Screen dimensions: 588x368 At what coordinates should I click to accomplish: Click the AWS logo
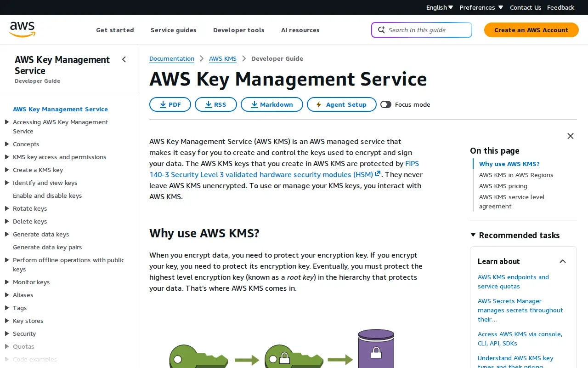tap(22, 29)
